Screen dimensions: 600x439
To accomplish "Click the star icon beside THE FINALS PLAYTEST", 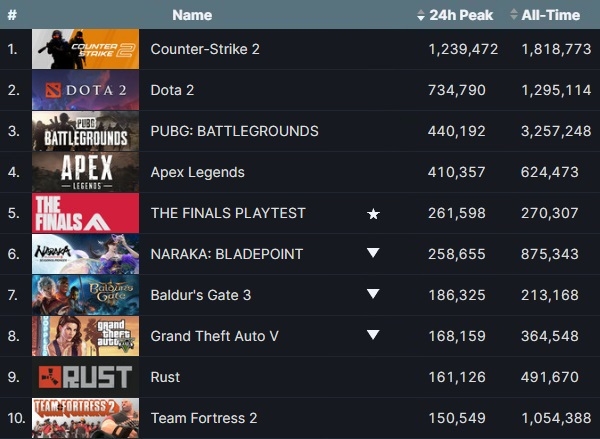I will coord(373,214).
